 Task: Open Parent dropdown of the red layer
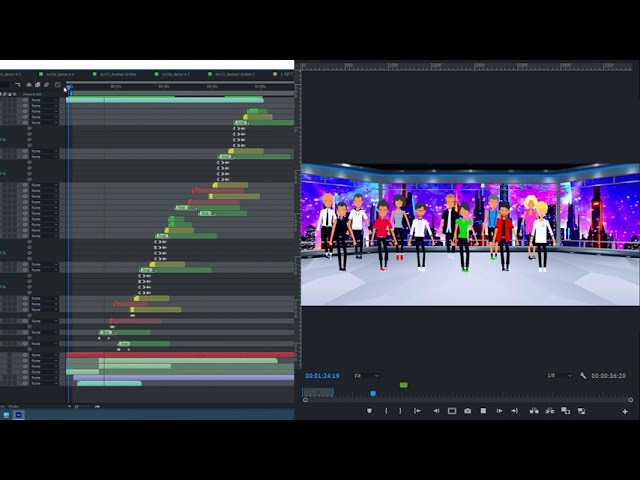(x=44, y=355)
